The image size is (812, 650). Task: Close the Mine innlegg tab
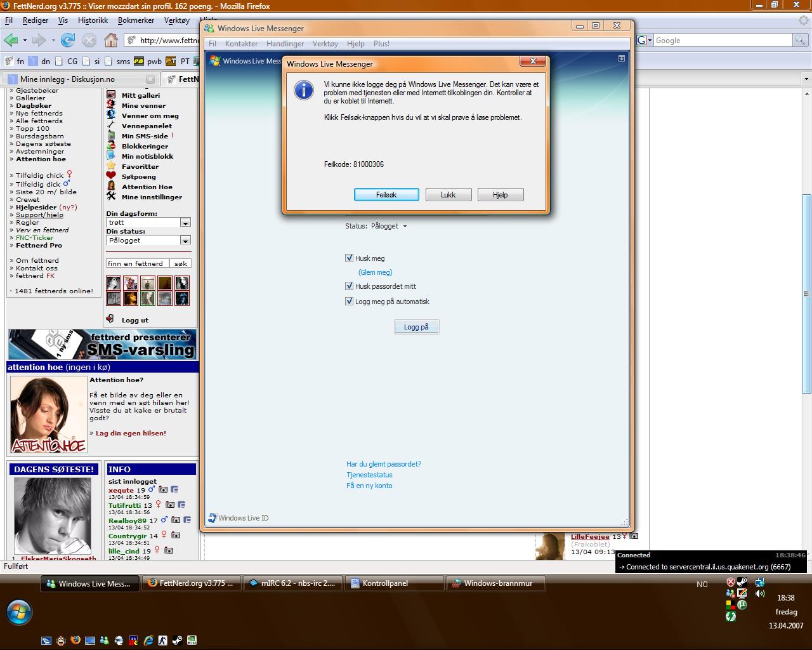pos(150,79)
